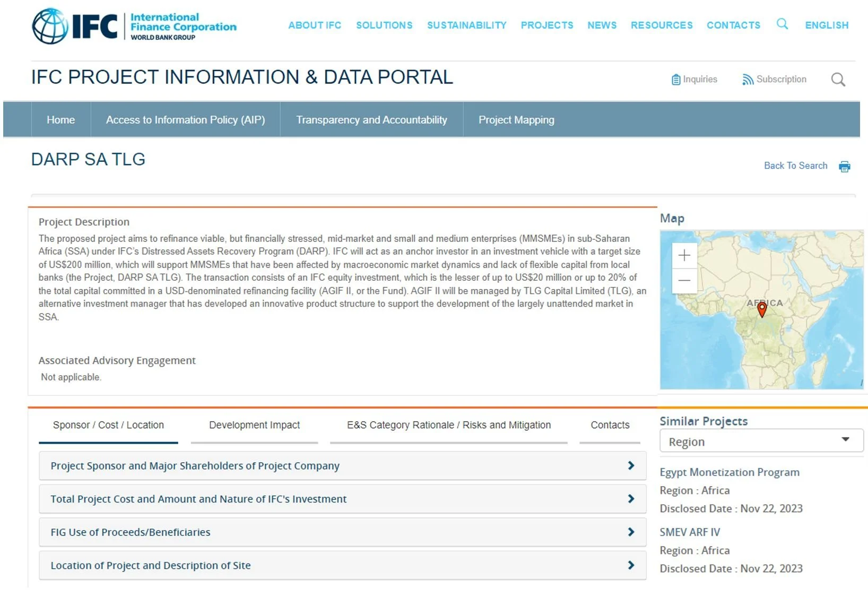
Task: Print the page using printer icon
Action: [845, 167]
